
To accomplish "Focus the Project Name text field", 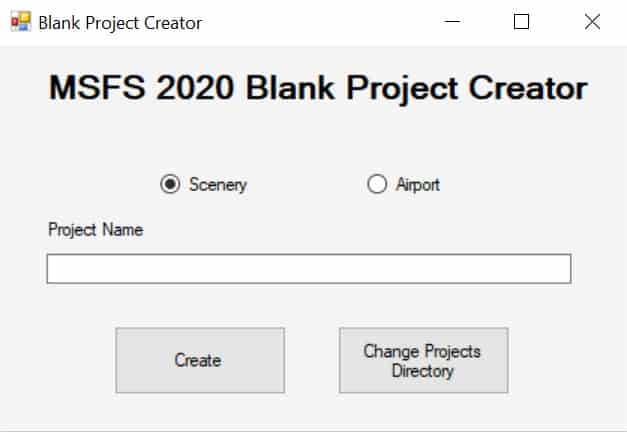I will pos(308,269).
